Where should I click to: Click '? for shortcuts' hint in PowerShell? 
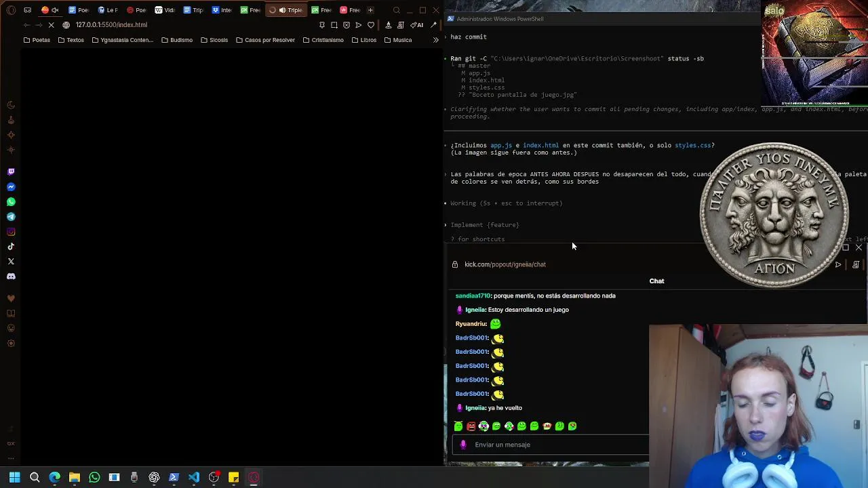478,239
